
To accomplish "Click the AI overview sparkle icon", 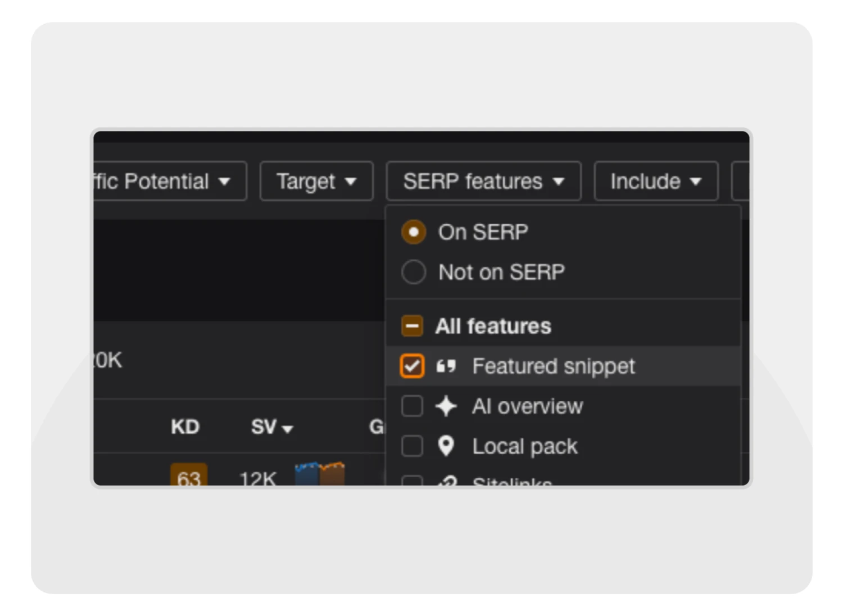I will pyautogui.click(x=446, y=406).
